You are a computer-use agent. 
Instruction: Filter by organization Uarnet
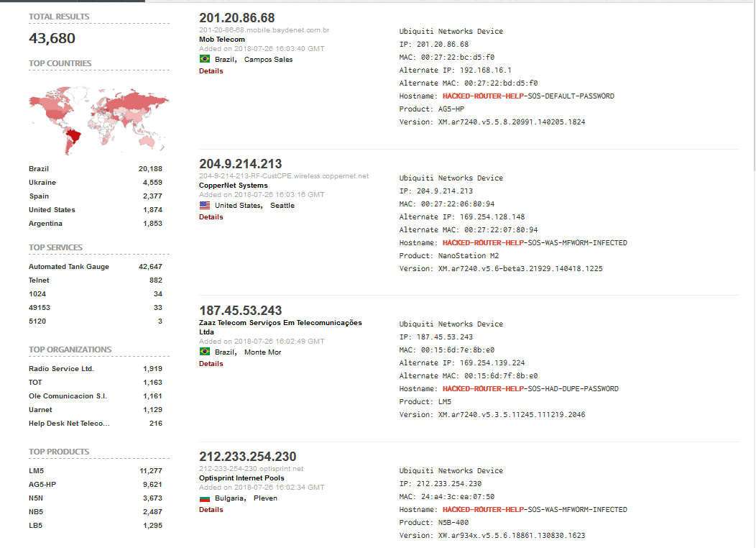click(40, 409)
